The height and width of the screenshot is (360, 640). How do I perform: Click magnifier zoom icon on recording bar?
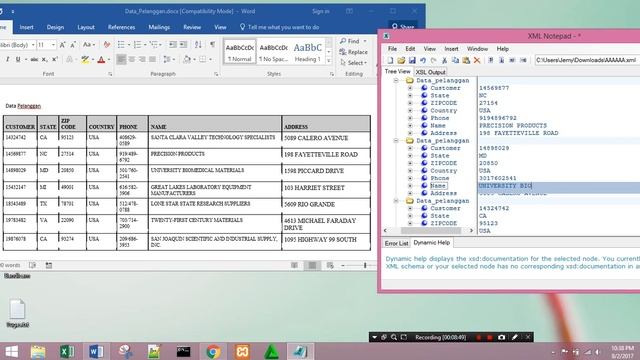pos(394,337)
